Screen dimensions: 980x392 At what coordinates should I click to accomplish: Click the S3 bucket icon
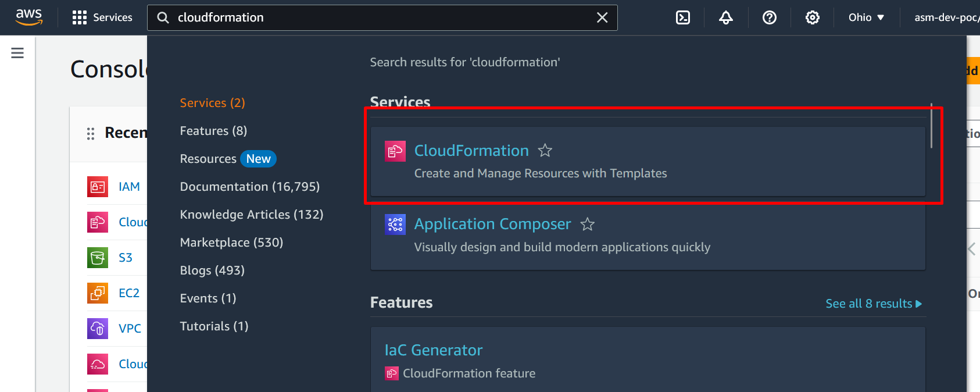(98, 258)
